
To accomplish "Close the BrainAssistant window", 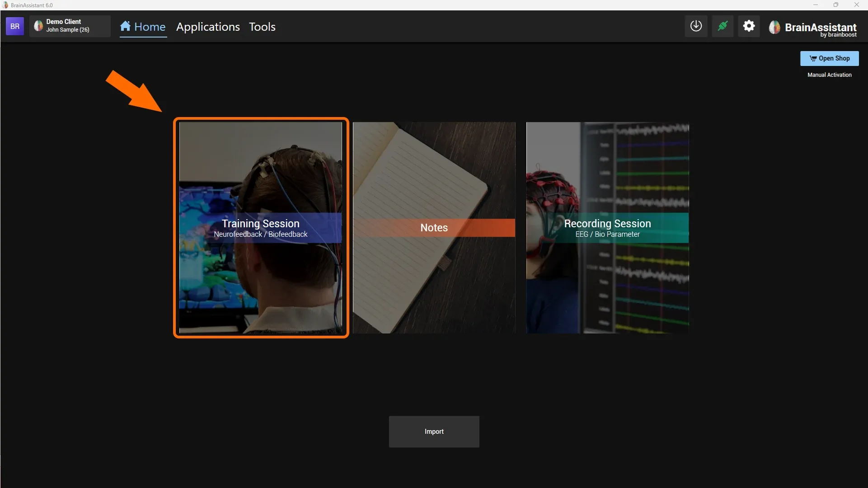I will point(857,5).
